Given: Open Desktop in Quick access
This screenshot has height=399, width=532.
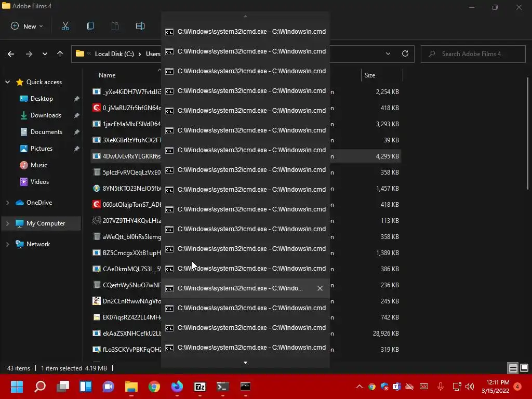Looking at the screenshot, I should (x=42, y=99).
